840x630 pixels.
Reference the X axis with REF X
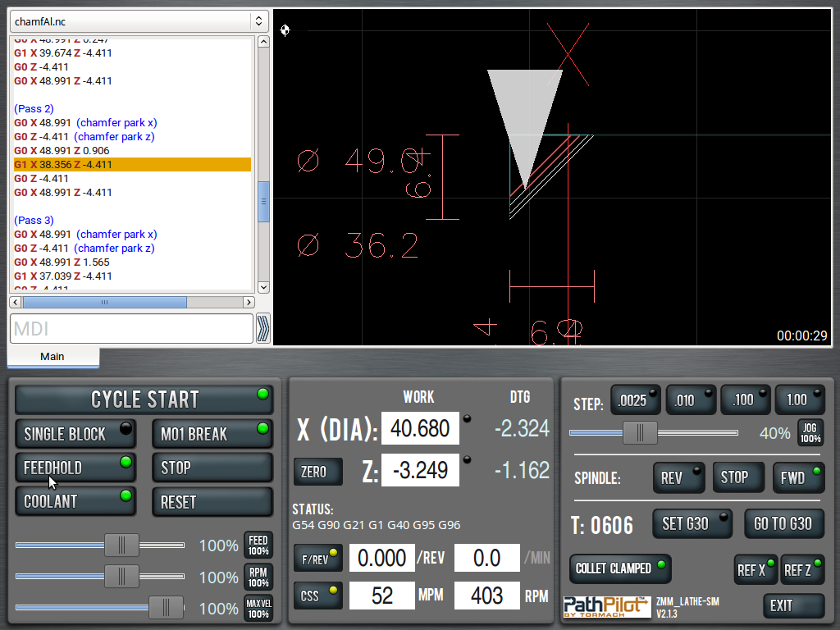click(756, 569)
